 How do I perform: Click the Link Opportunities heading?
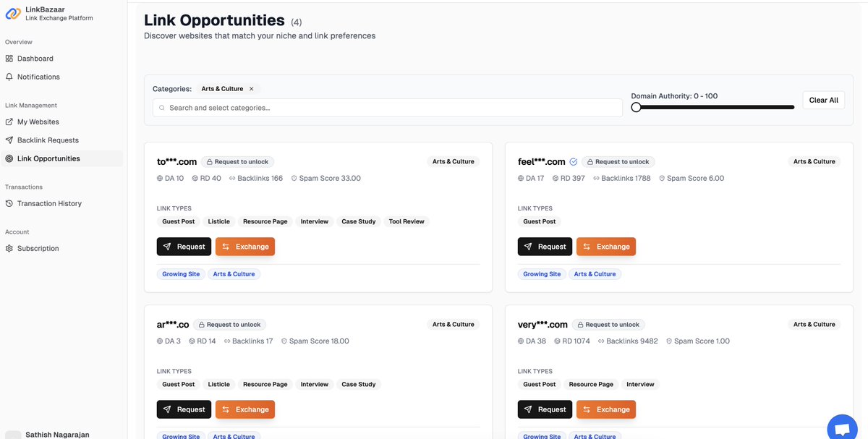click(214, 20)
